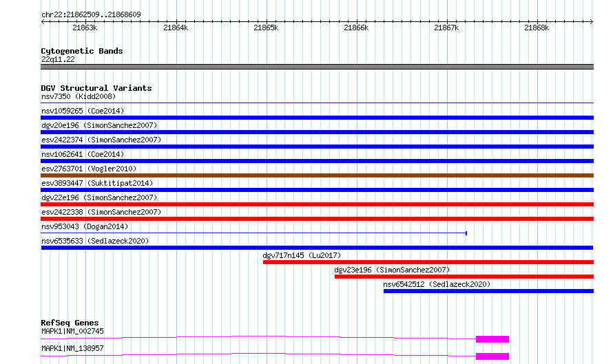Viewport: 613px width, 364px height.
Task: Open the MAPK1|NM_138957 gene label
Action: (73, 348)
